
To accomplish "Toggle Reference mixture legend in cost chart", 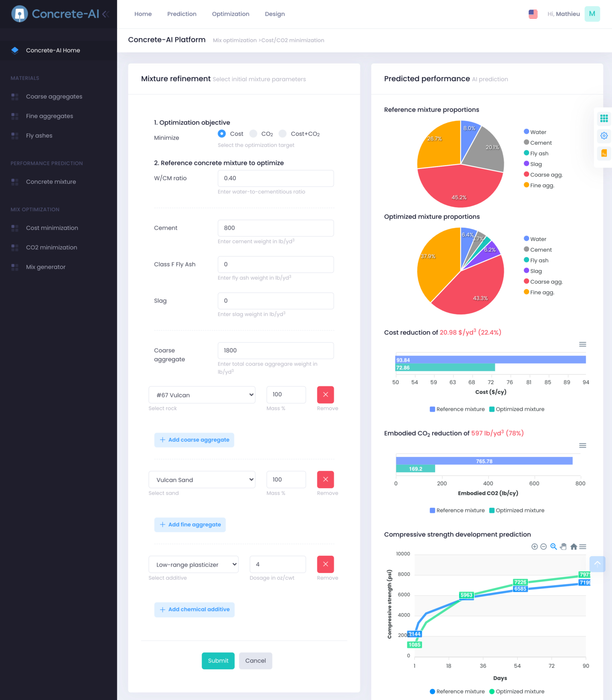I will [x=457, y=409].
